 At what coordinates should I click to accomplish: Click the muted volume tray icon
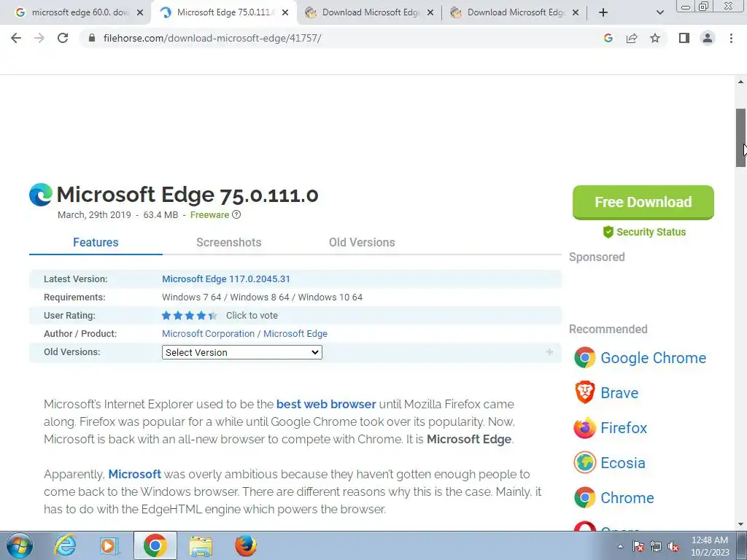coord(673,546)
